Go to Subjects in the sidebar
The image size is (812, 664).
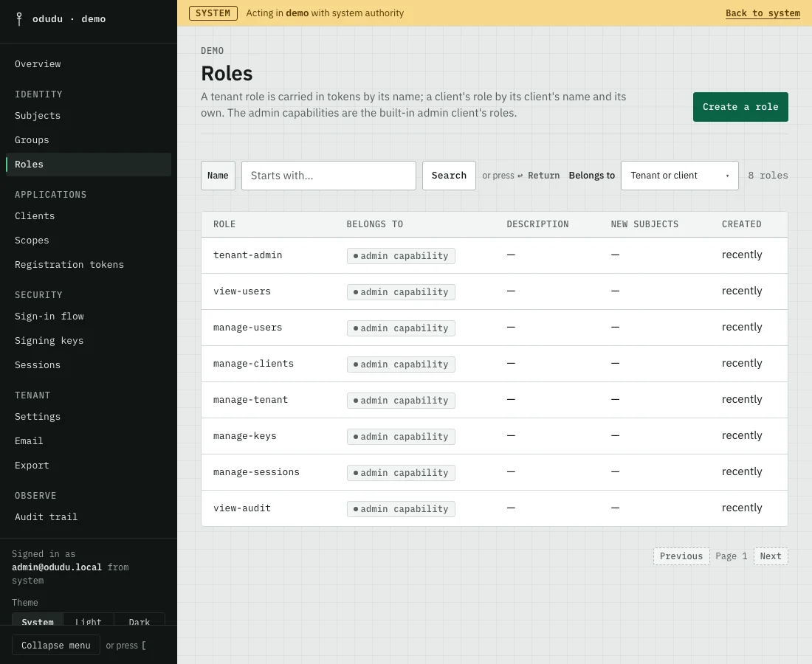(x=38, y=116)
